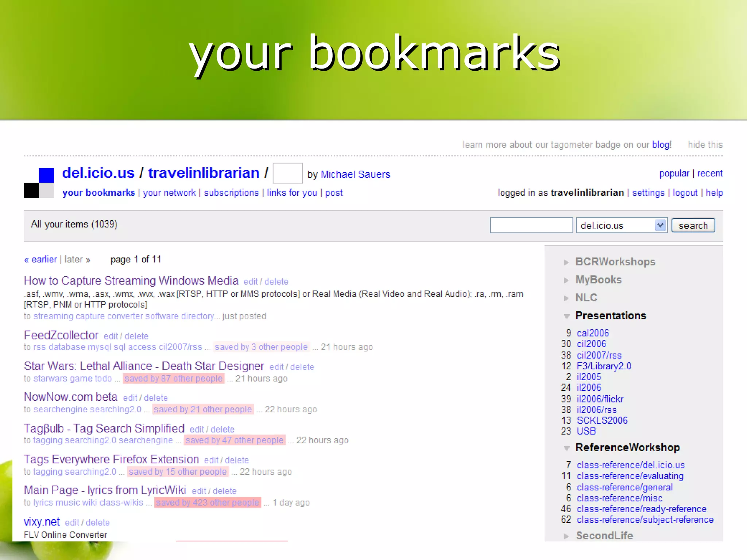Edit the NowNow.com beta bookmark

(130, 398)
